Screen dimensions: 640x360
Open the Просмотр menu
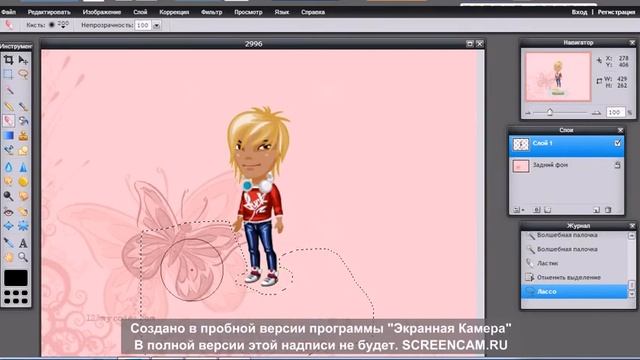248,12
